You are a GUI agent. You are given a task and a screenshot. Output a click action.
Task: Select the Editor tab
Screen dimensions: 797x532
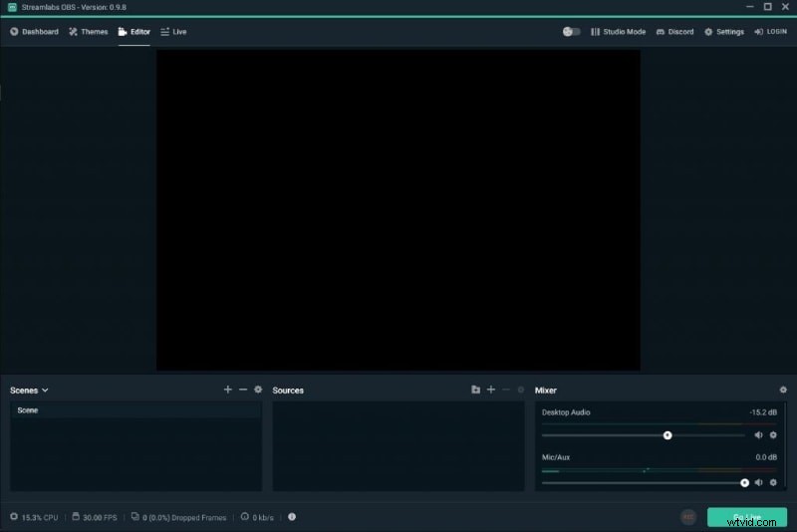click(134, 32)
